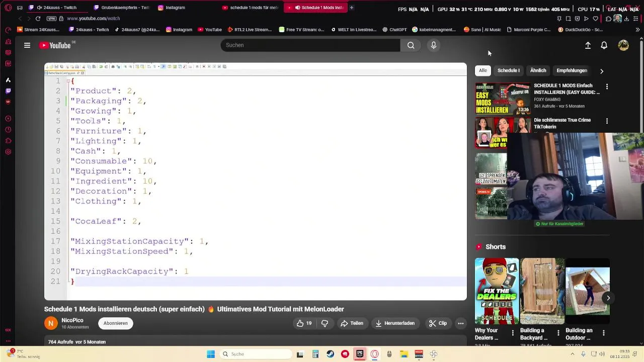Switch to the Grubenkaempferin Twitch tab
The height and width of the screenshot is (362, 644).
121,8
